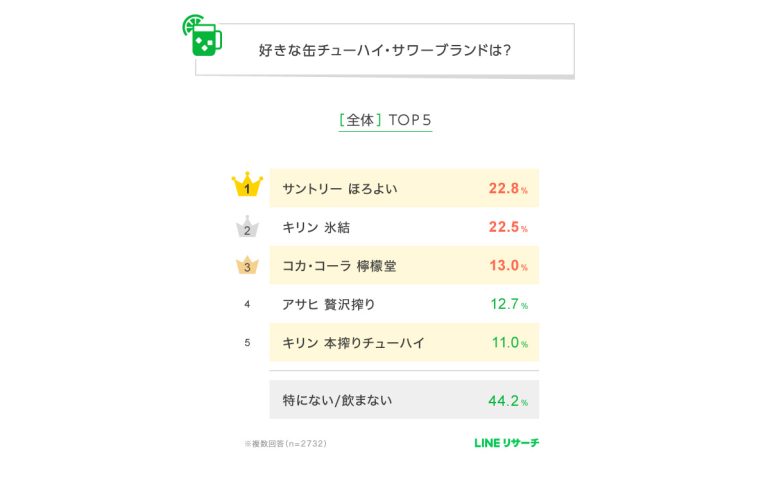Click the question title 好きな缶チューハイ・サワーブランドは?
The width and height of the screenshot is (770, 479).
tap(385, 50)
